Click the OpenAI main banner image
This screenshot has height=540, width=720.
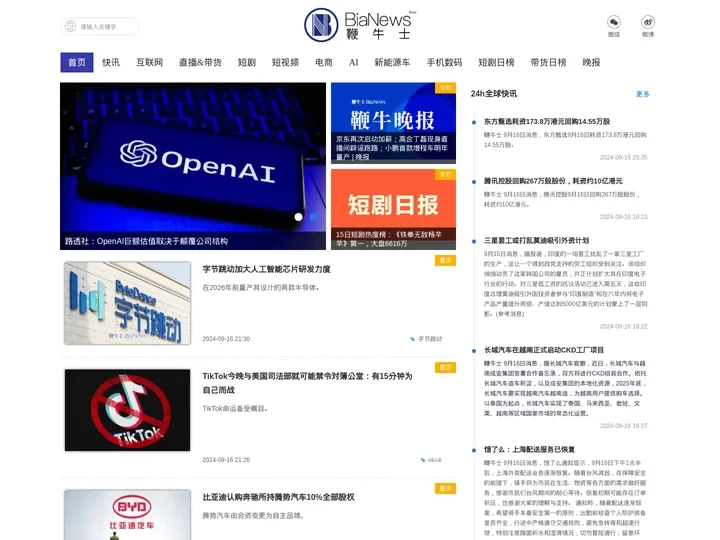(193, 166)
